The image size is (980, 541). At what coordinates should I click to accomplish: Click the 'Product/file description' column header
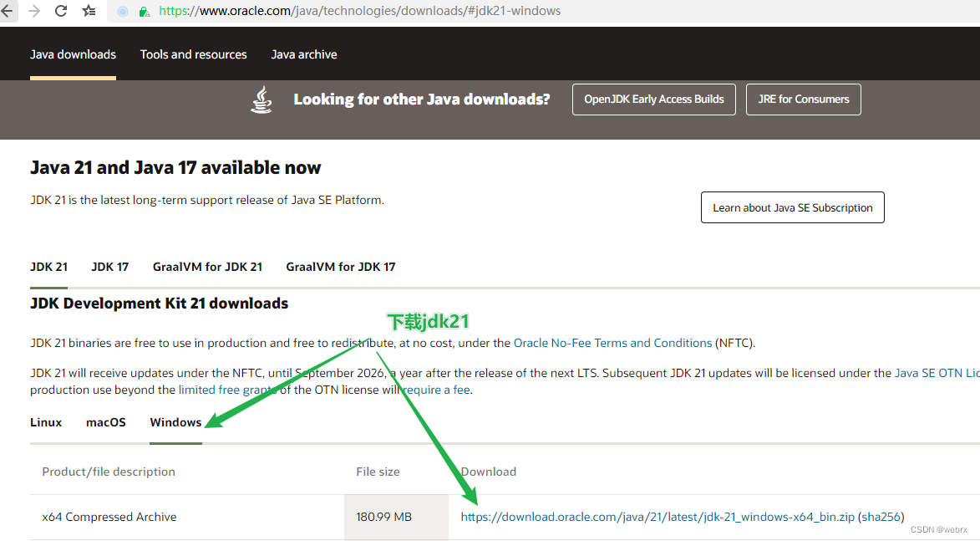(109, 472)
